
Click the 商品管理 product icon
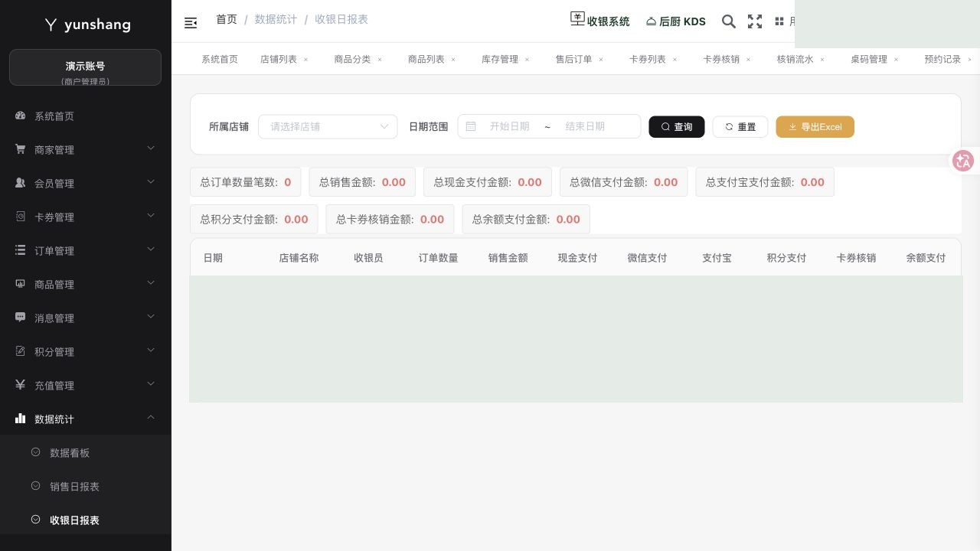(x=21, y=284)
